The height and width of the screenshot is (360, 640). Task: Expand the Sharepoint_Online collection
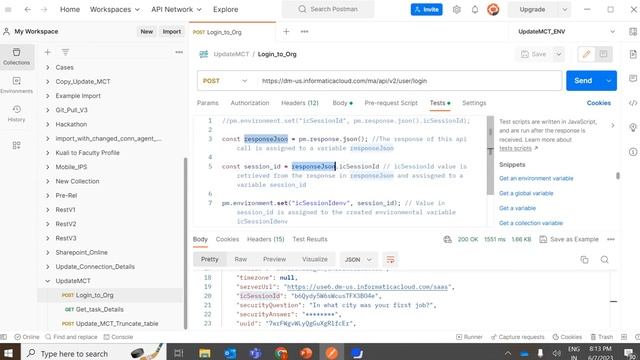pyautogui.click(x=48, y=252)
